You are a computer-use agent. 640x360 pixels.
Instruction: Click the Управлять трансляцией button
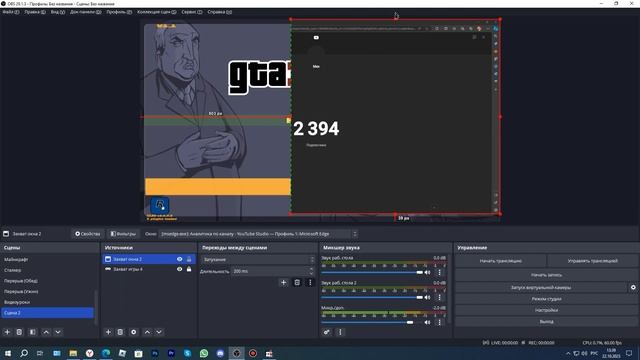592,260
